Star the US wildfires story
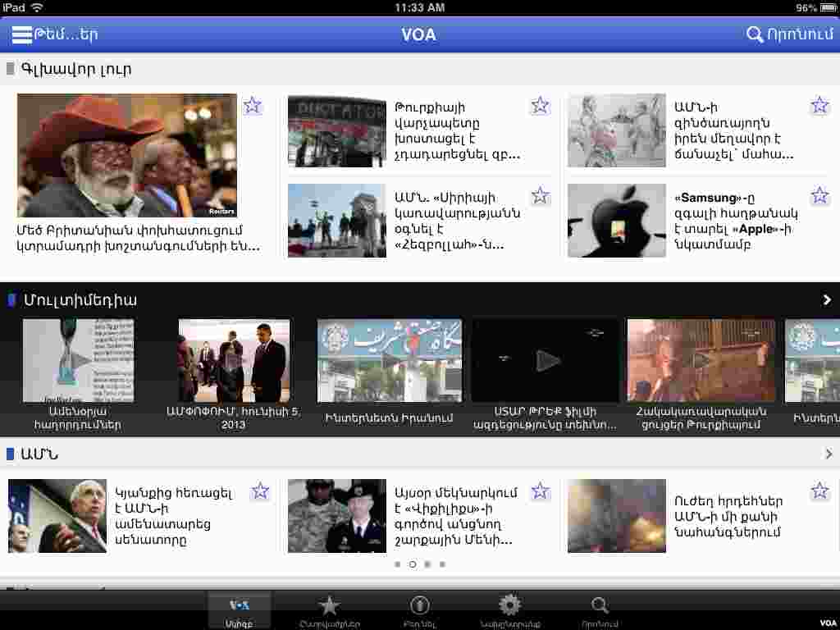This screenshot has width=840, height=630. (x=819, y=491)
